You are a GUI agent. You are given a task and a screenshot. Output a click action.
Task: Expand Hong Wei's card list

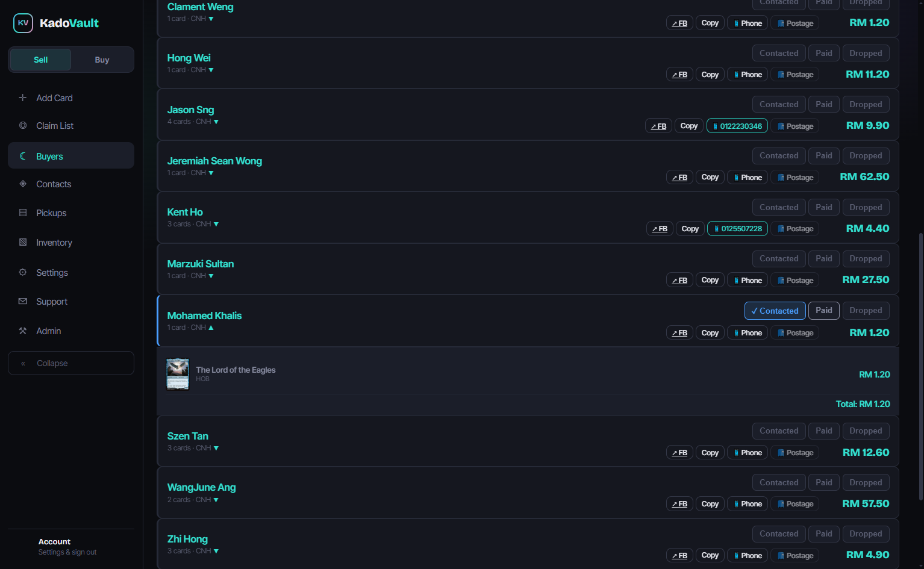211,70
